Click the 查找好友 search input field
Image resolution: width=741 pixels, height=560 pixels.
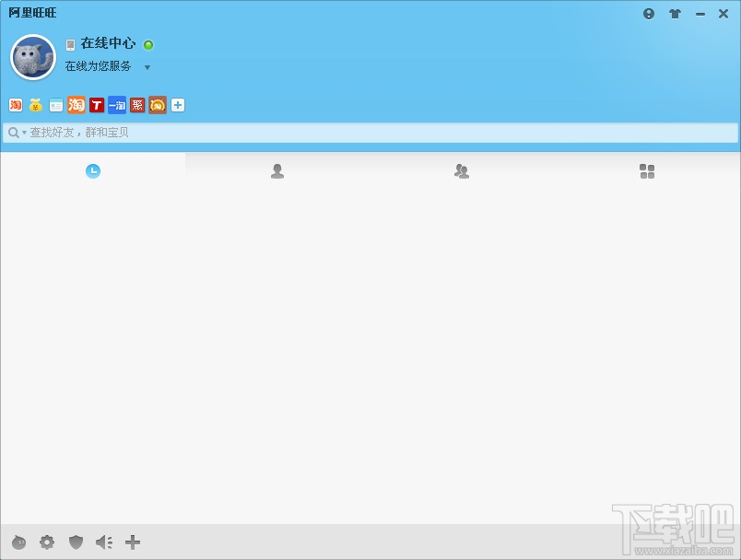click(x=276, y=133)
